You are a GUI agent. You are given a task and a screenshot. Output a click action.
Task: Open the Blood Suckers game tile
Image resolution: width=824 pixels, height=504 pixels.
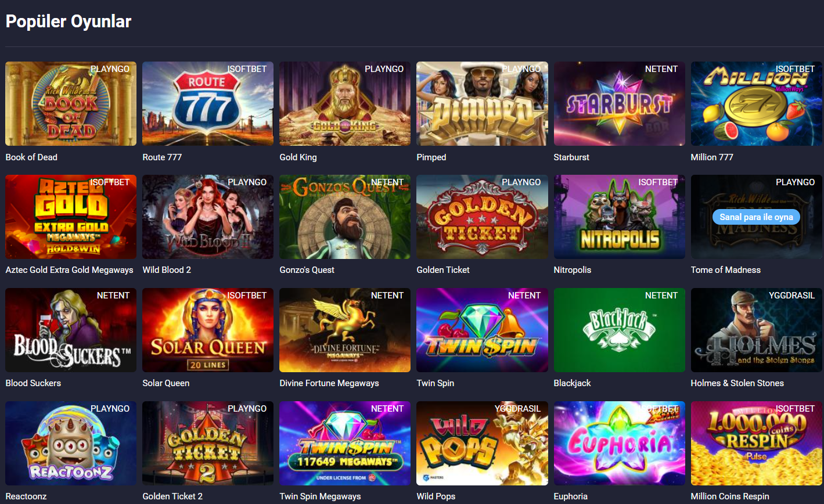coord(71,330)
